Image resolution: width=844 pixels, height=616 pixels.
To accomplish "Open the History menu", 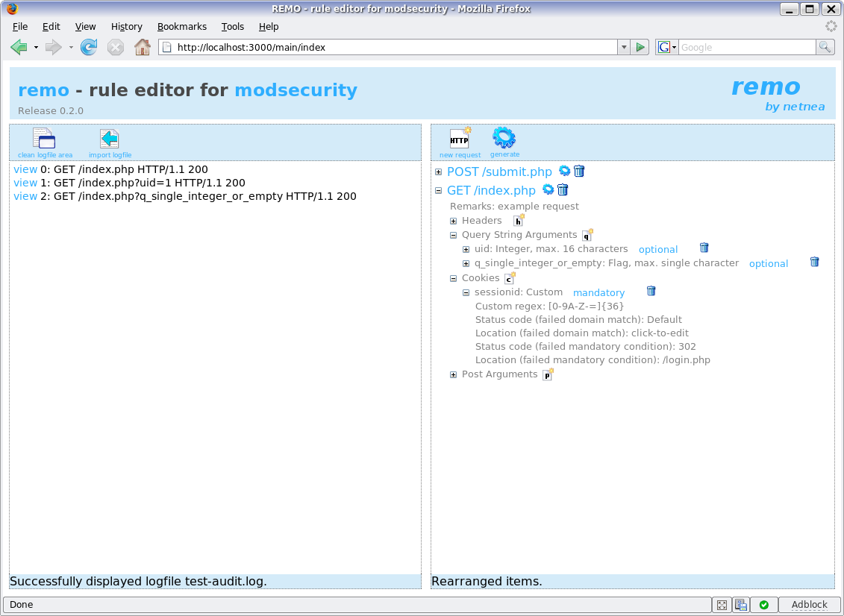I will click(x=127, y=26).
